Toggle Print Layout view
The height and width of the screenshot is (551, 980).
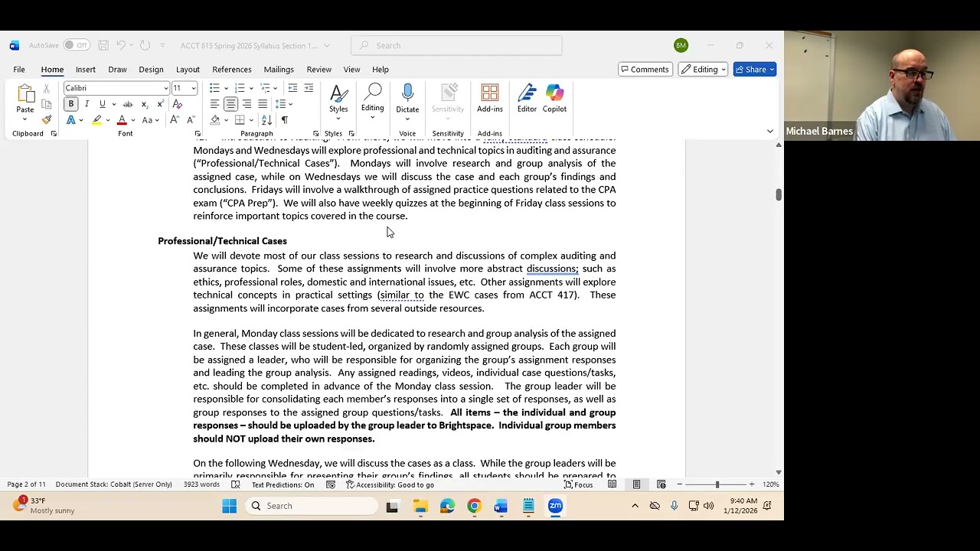(x=636, y=484)
